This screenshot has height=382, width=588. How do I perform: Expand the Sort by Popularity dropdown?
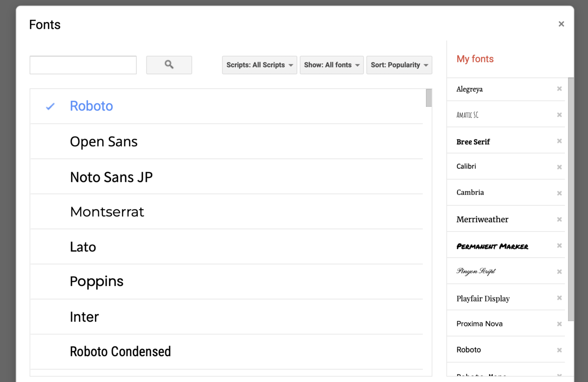[x=399, y=65]
